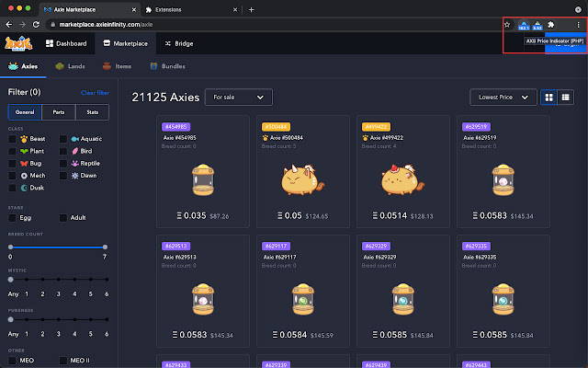Open Chrome's three-dot menu
Image resolution: width=588 pixels, height=368 pixels.
click(x=578, y=25)
